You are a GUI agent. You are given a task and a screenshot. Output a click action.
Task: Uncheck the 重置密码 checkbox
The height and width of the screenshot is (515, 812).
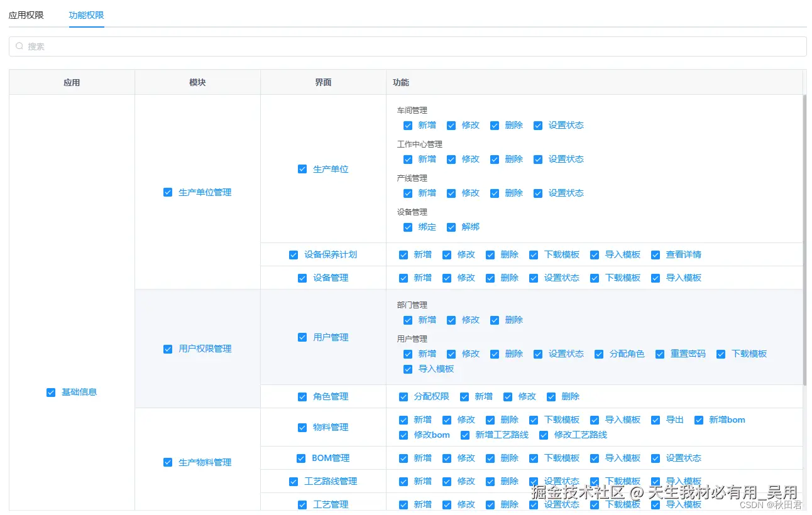pos(660,354)
